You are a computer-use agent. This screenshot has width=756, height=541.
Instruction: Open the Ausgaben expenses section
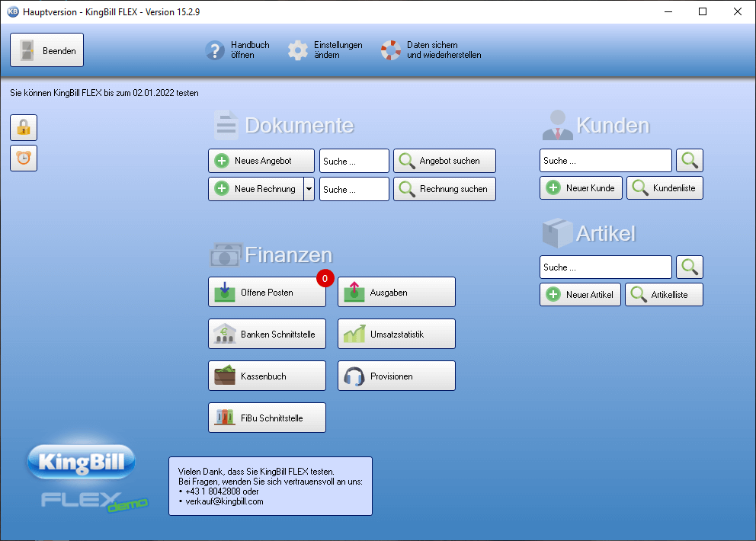[396, 292]
